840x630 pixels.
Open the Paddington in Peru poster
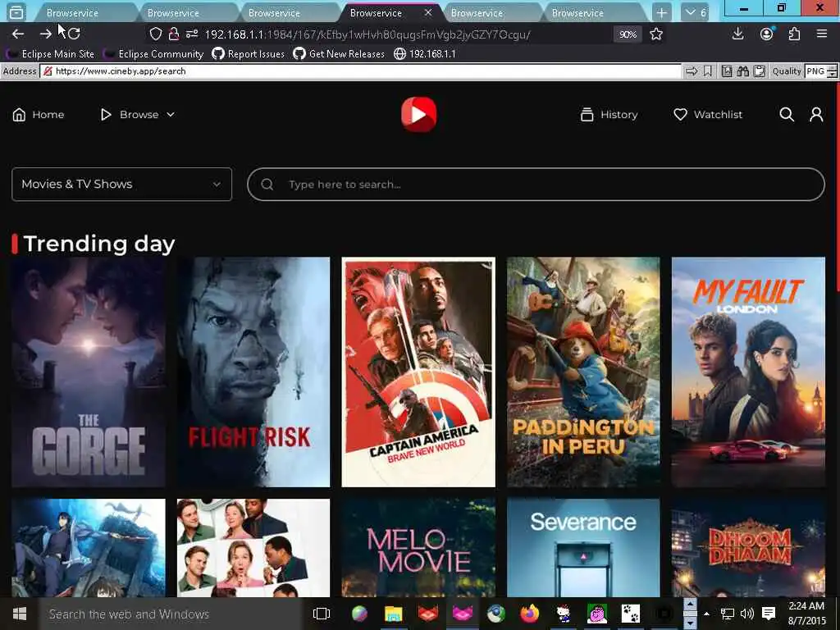pos(583,372)
